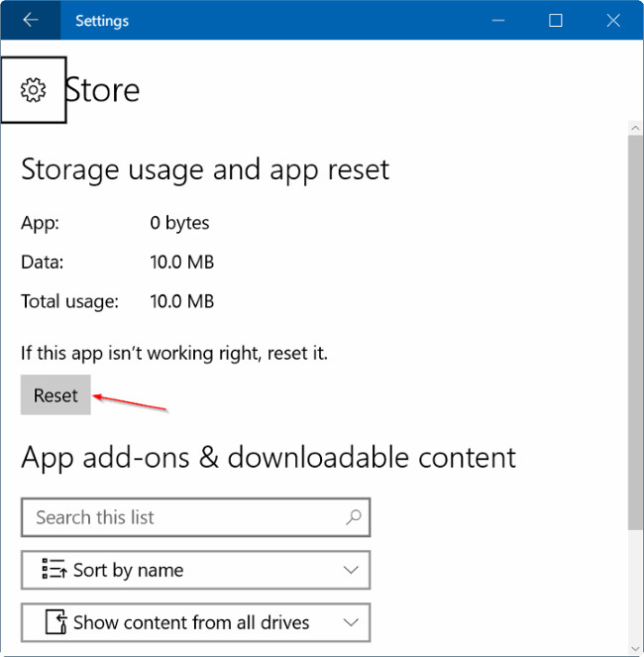
Task: Open the Sort by name dropdown
Action: [x=195, y=570]
